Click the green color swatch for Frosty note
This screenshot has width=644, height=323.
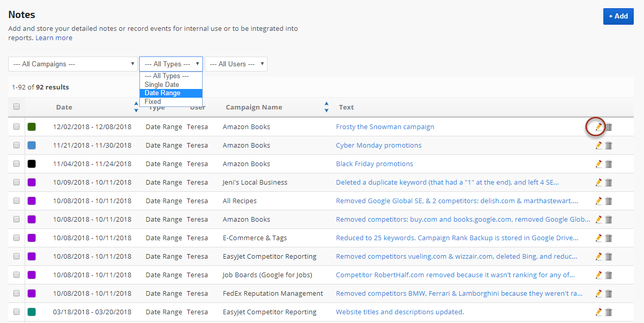click(x=31, y=127)
